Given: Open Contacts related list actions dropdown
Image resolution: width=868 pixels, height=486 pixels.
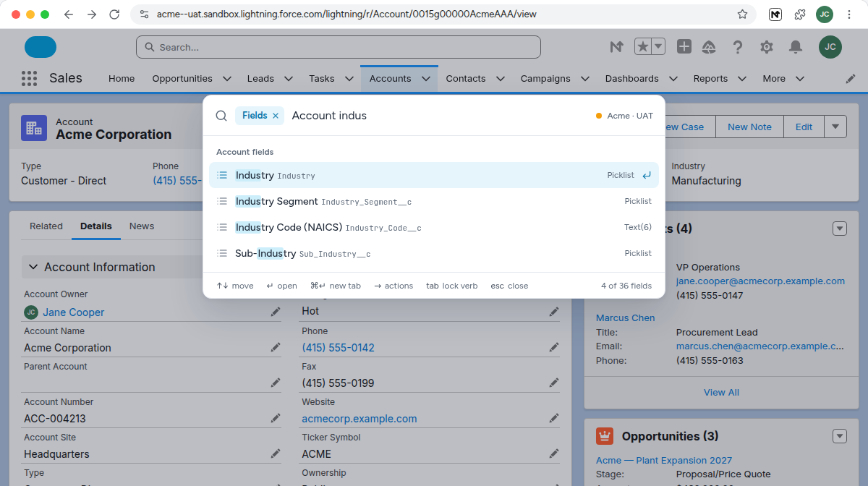Looking at the screenshot, I should click(840, 229).
